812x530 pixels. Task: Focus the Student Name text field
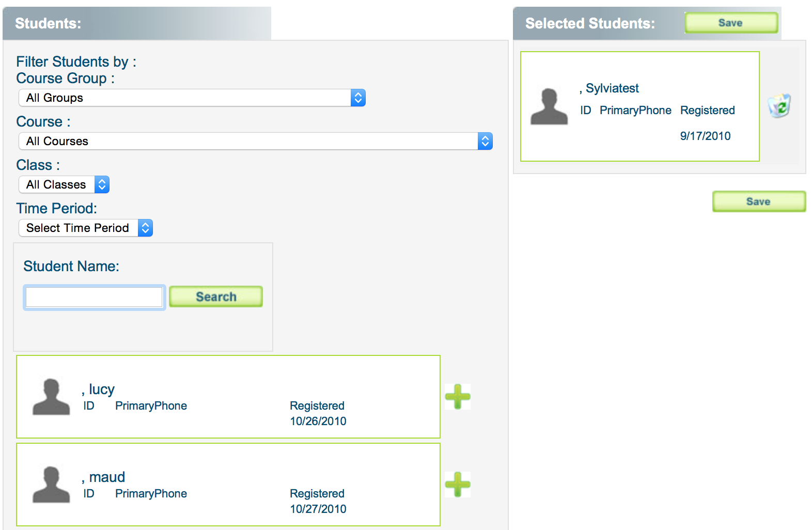click(x=94, y=297)
